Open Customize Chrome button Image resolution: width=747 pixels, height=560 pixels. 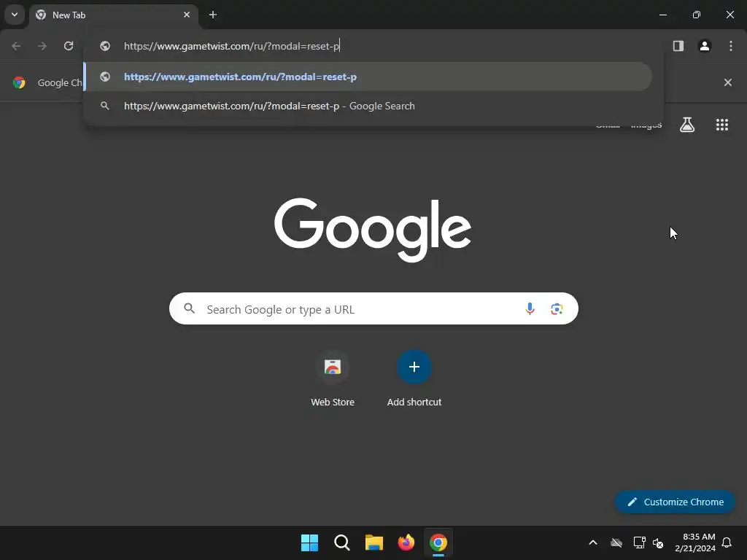(x=675, y=502)
